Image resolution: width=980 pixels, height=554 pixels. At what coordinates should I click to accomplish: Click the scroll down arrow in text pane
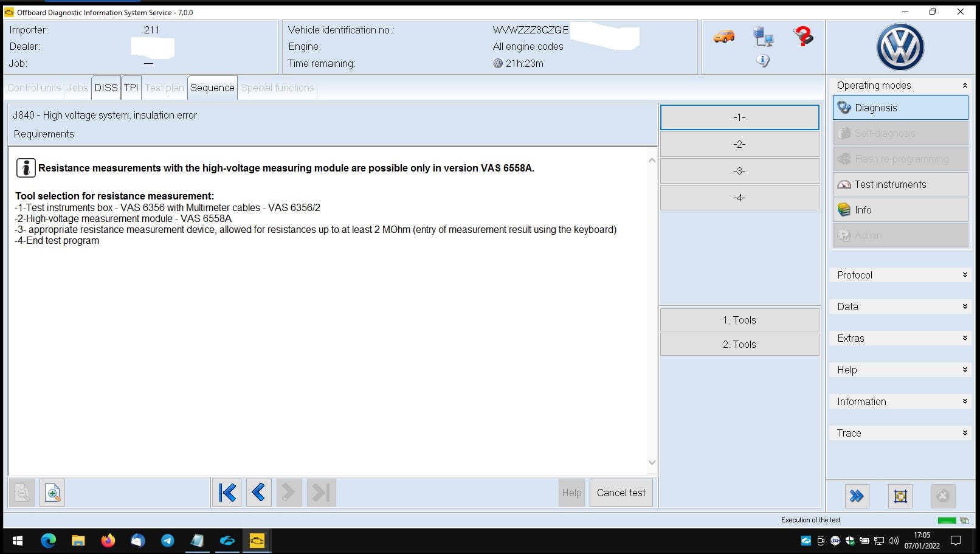click(652, 463)
